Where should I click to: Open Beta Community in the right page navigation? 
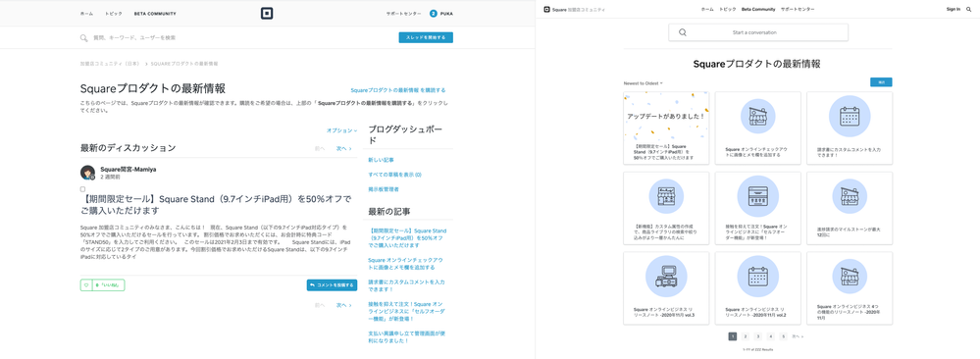click(758, 10)
